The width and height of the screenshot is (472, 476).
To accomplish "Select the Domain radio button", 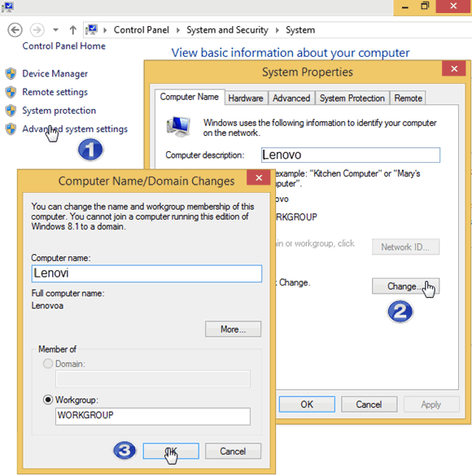I will pyautogui.click(x=48, y=364).
